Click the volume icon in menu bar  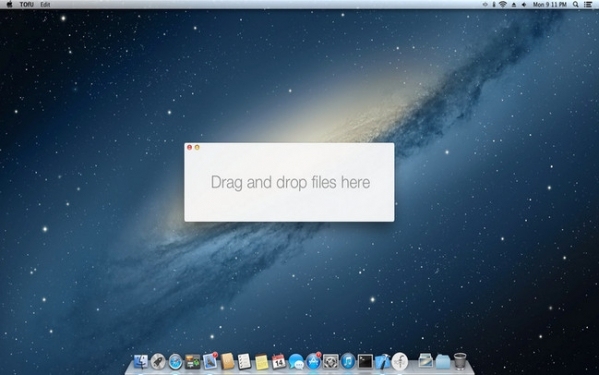click(524, 5)
